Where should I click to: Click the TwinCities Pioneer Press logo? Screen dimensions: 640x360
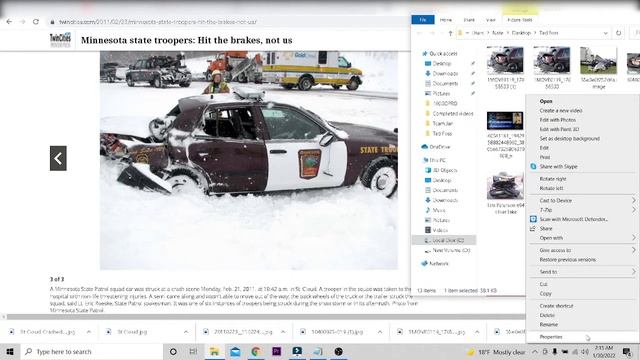[x=60, y=40]
